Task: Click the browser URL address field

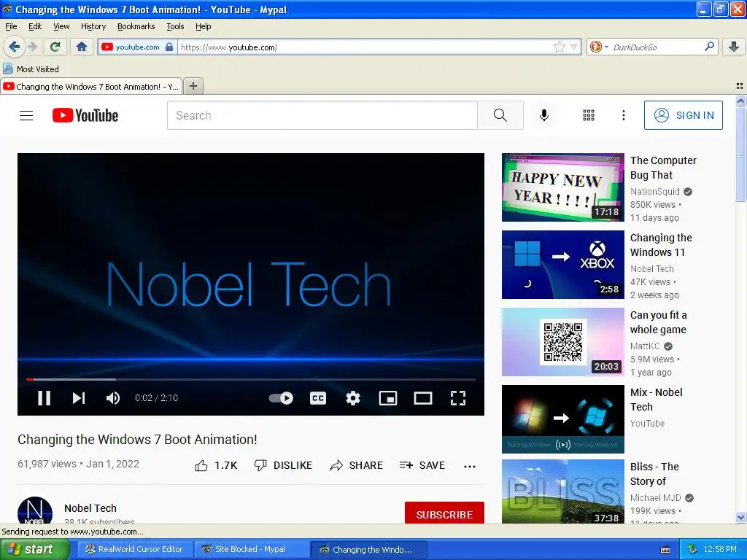Action: 365,47
